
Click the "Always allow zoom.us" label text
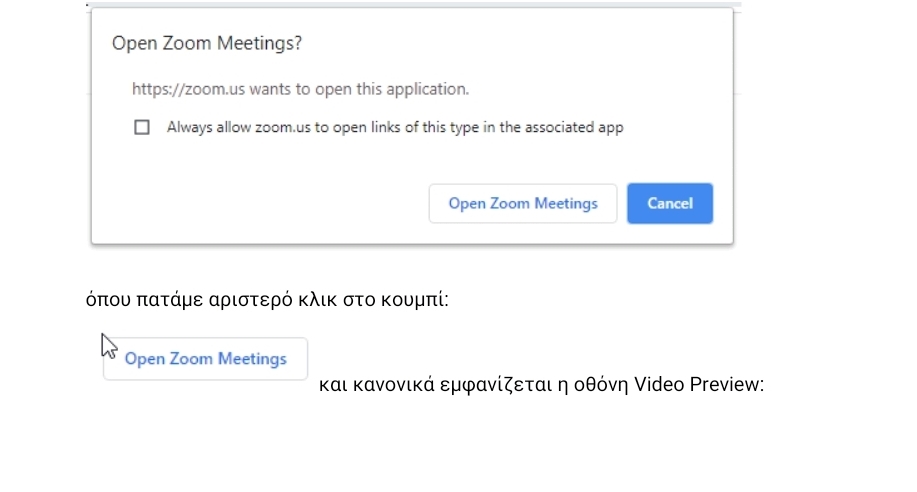coord(239,127)
